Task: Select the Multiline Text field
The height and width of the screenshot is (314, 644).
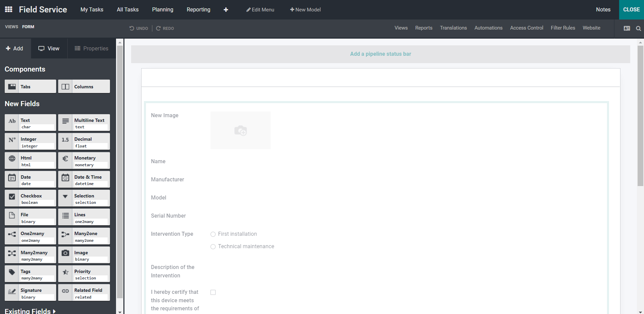Action: [84, 123]
